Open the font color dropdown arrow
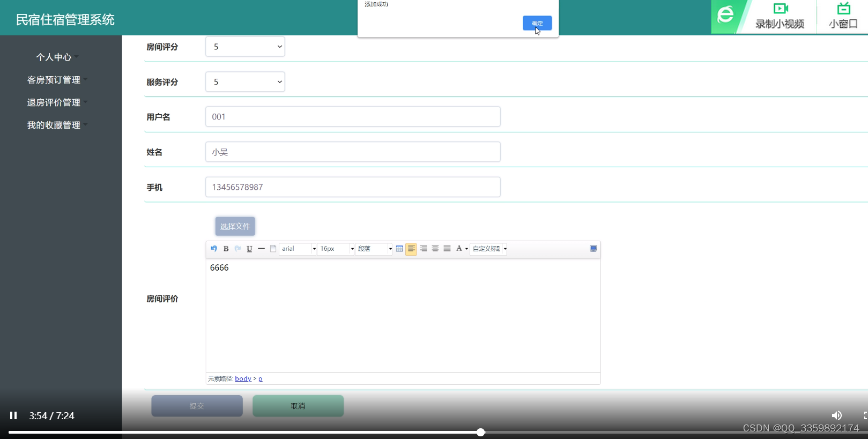The image size is (868, 439). point(466,249)
